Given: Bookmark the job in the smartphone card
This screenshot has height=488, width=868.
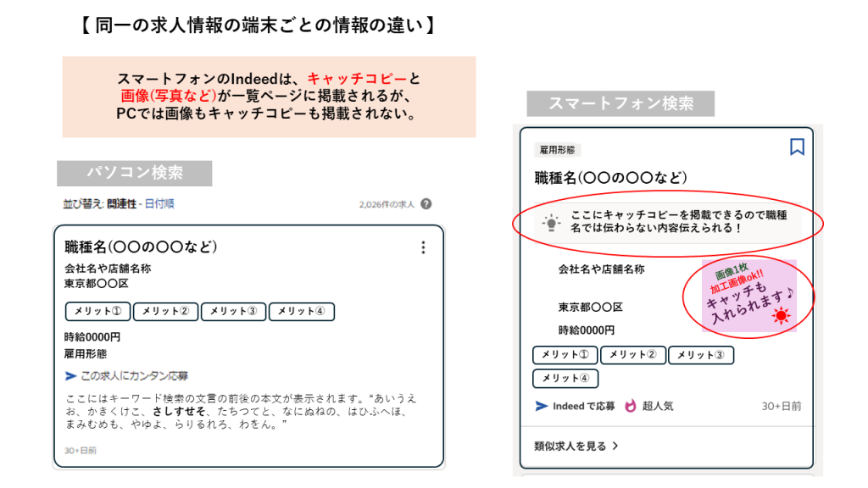Looking at the screenshot, I should coord(797,147).
